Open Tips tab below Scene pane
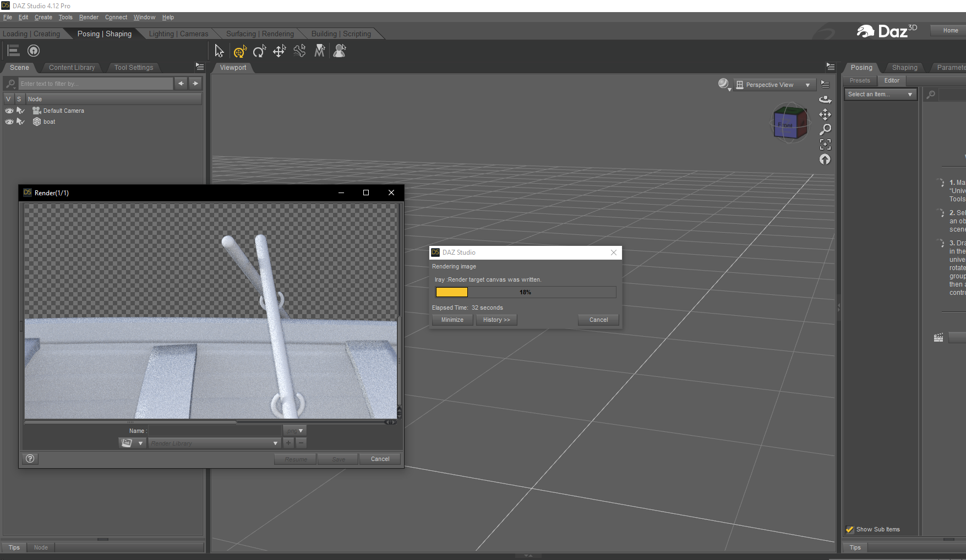Screen dimensions: 966x560 (x=14, y=548)
